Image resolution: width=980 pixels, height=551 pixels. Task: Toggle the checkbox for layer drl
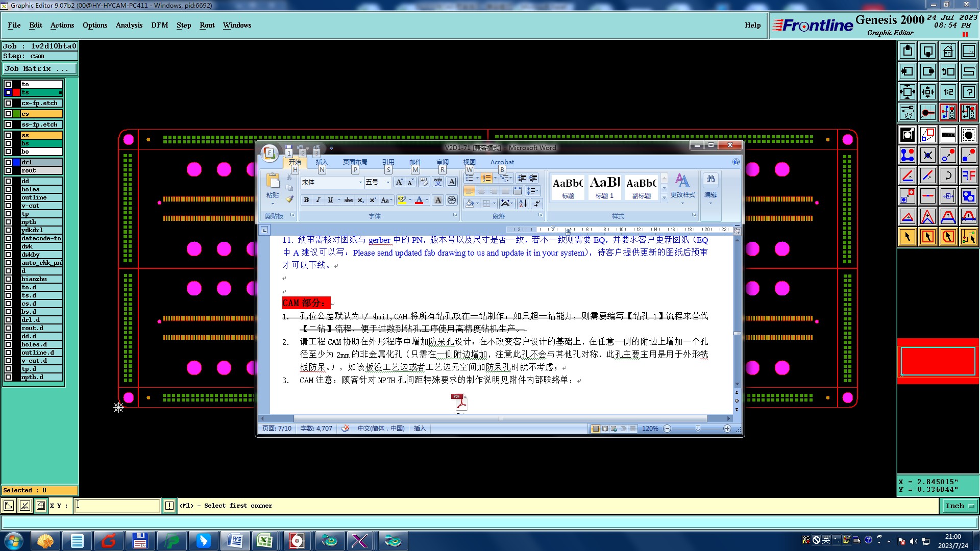pyautogui.click(x=8, y=162)
